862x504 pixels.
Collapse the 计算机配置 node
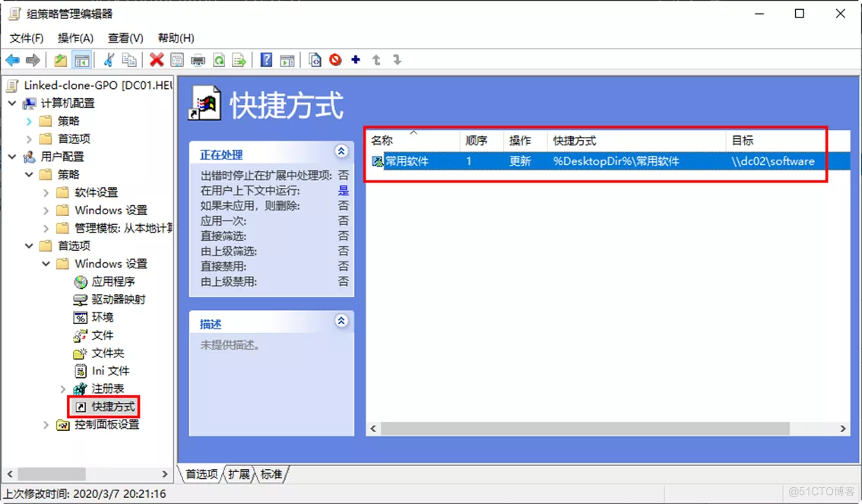click(12, 103)
